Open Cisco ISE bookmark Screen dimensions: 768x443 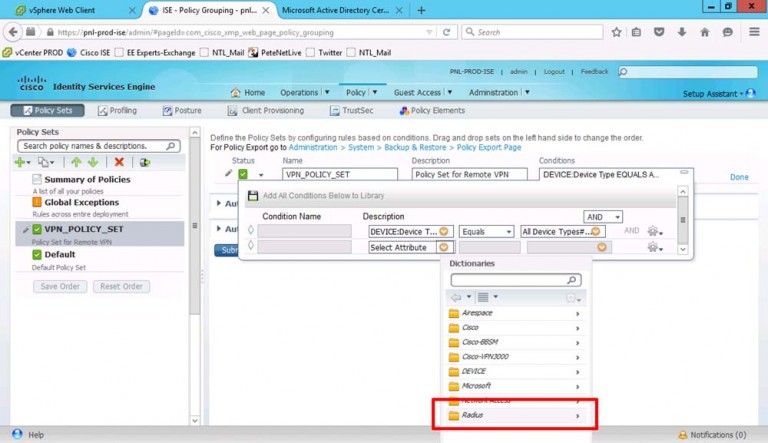pos(89,52)
